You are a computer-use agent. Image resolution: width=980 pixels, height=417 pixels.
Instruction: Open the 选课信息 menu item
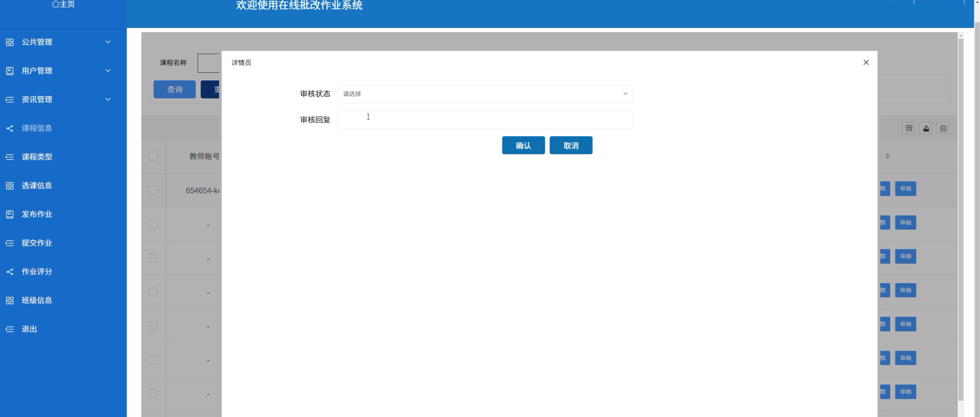tap(37, 186)
